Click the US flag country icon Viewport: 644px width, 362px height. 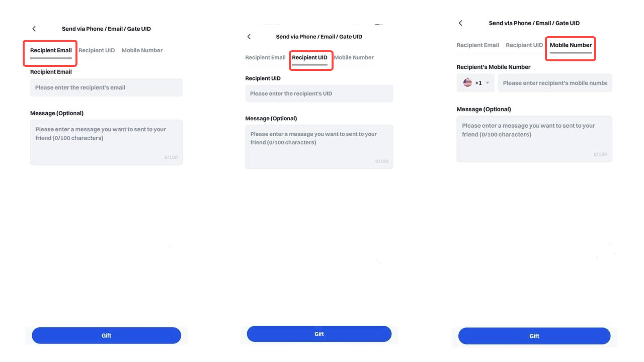467,83
